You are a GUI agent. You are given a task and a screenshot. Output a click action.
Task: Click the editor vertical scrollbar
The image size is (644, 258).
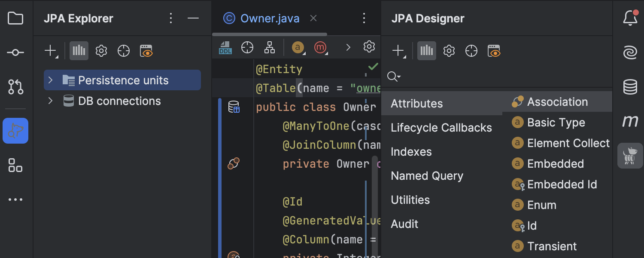tap(375, 206)
